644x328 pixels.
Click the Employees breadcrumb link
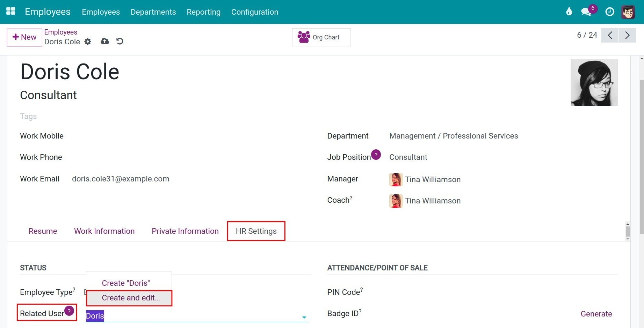tap(60, 32)
